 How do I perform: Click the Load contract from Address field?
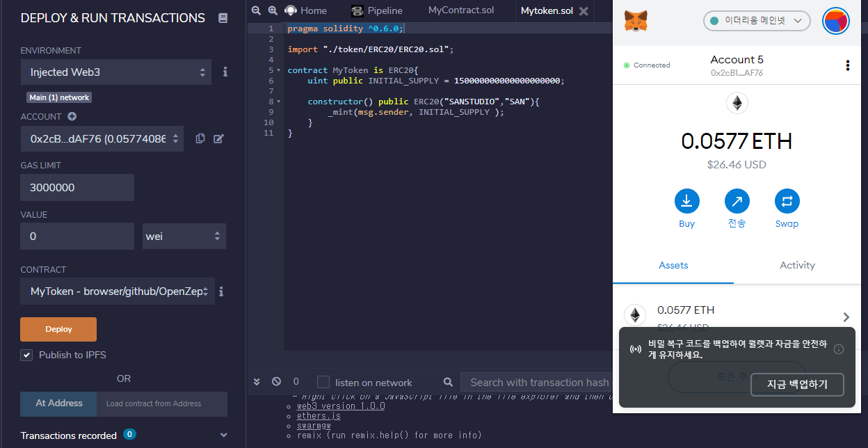point(163,403)
